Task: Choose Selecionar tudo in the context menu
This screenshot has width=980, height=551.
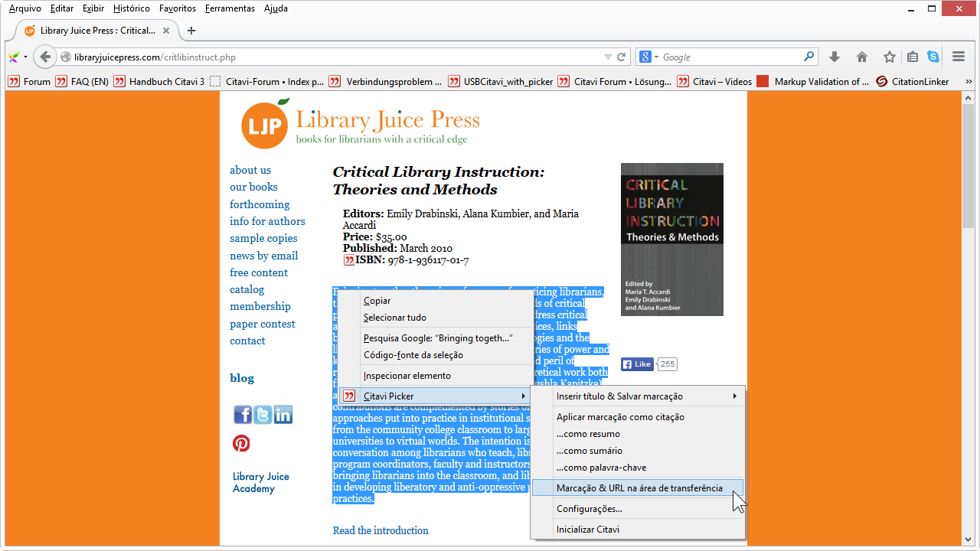Action: [436, 318]
